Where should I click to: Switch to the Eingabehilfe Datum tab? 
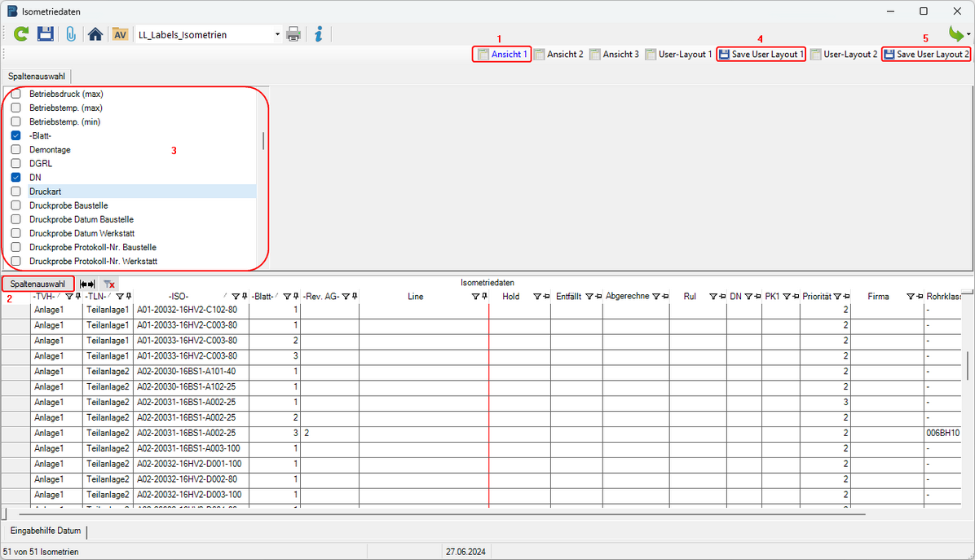[46, 531]
